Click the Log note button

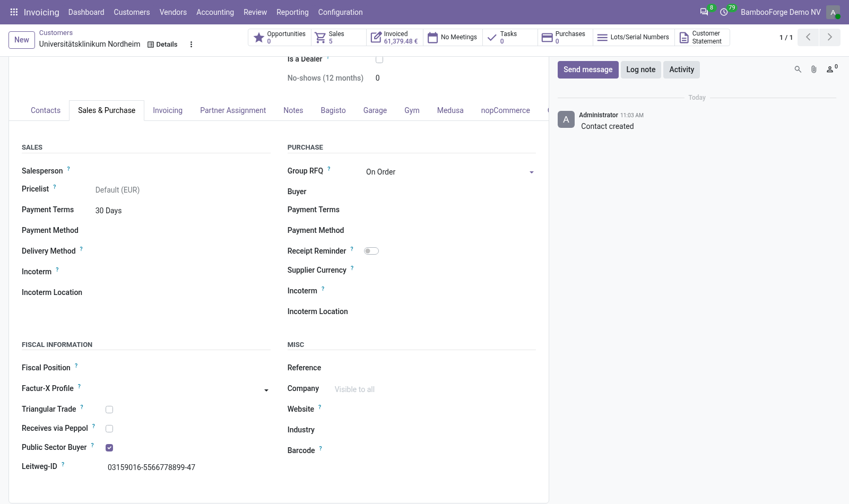click(x=641, y=69)
